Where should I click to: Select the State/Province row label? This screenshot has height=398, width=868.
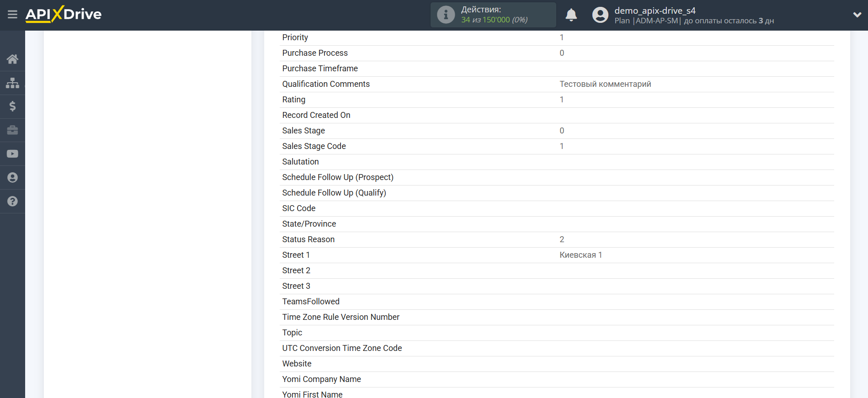[309, 224]
